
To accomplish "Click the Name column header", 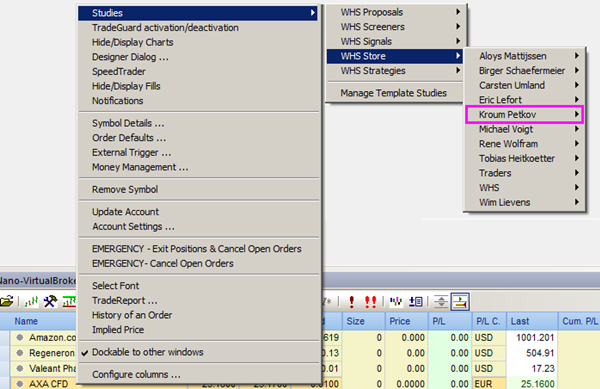I will (x=43, y=321).
